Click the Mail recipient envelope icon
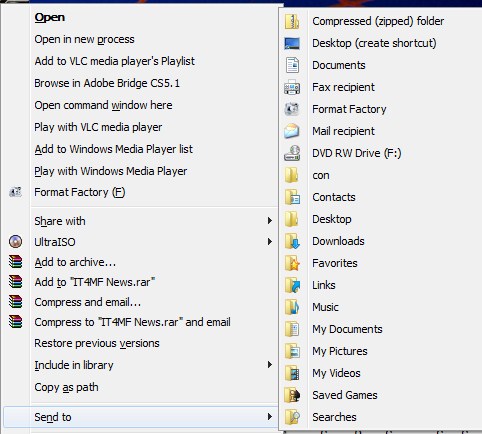The height and width of the screenshot is (434, 482). pos(292,131)
